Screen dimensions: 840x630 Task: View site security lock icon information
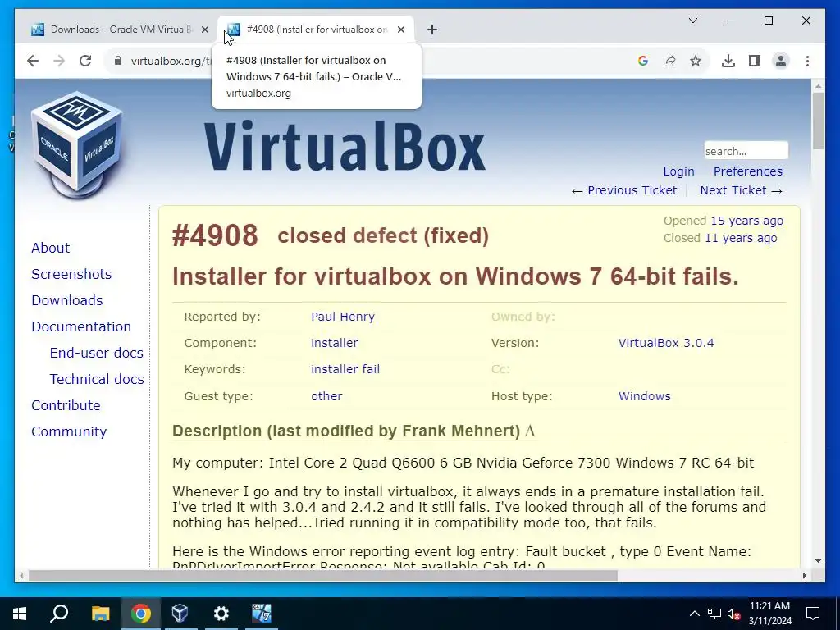(x=118, y=61)
